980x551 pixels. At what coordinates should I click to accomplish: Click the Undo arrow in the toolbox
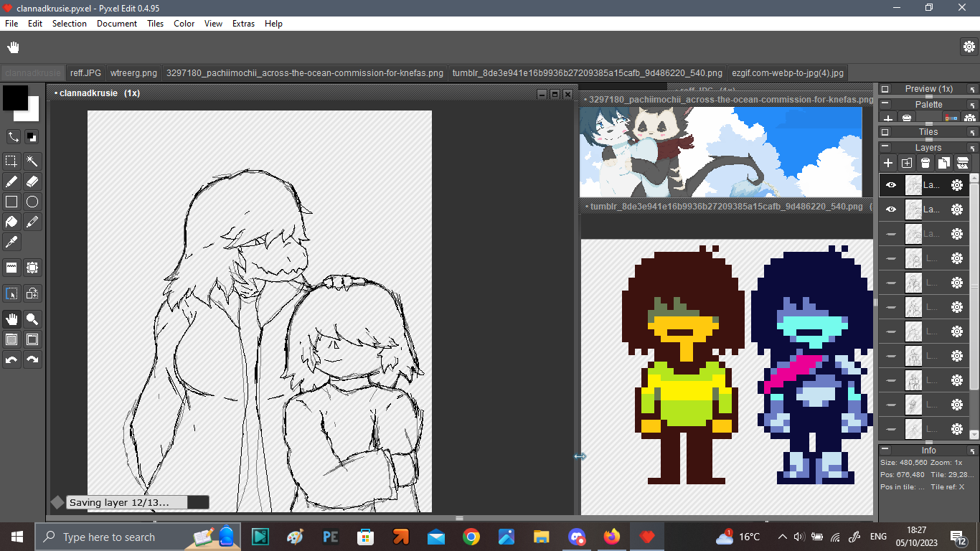(11, 359)
